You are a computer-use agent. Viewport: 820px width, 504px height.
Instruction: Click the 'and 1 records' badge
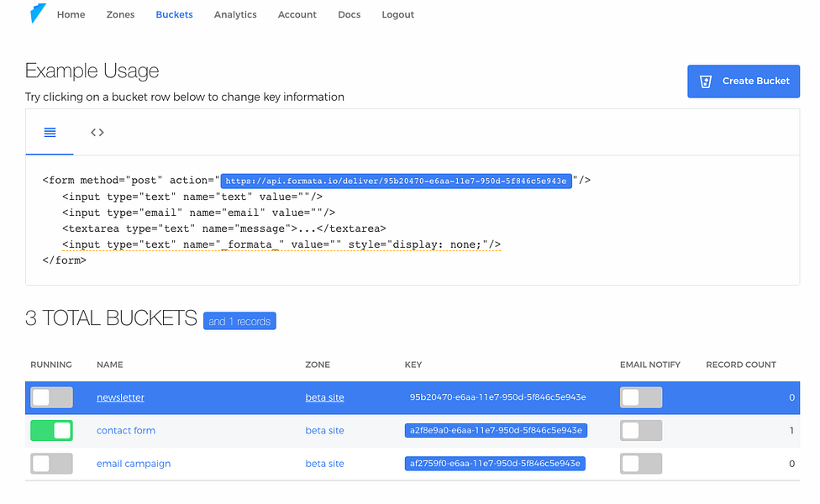click(239, 321)
